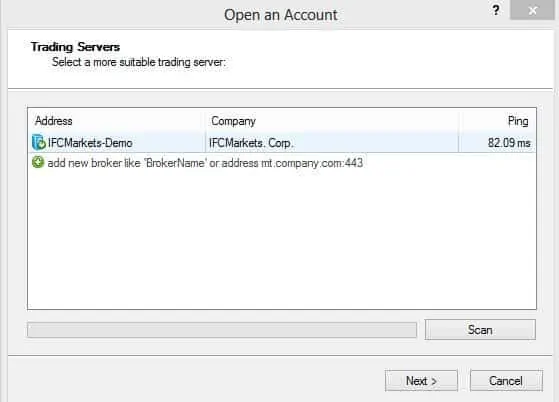Click the green add new broker icon
The width and height of the screenshot is (559, 402).
[38, 162]
